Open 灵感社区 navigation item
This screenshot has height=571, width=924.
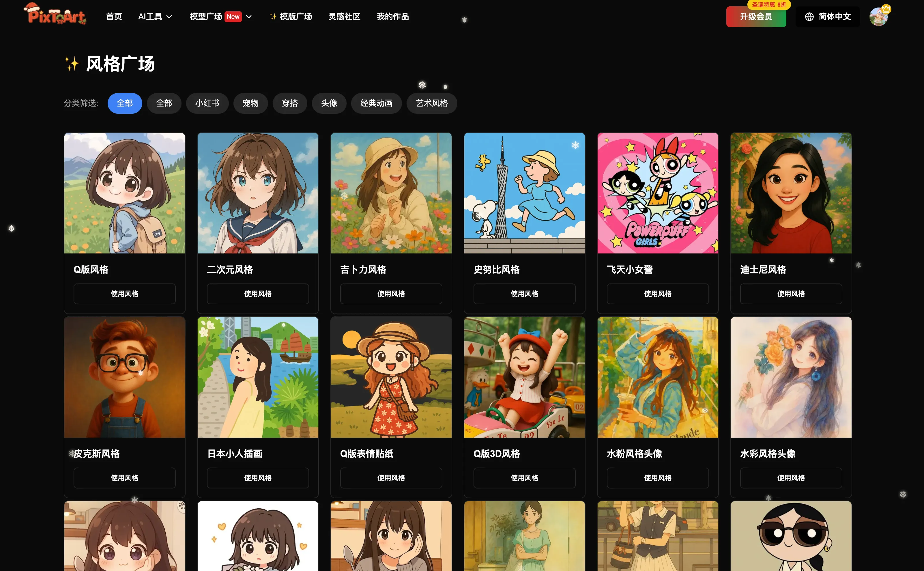point(344,17)
